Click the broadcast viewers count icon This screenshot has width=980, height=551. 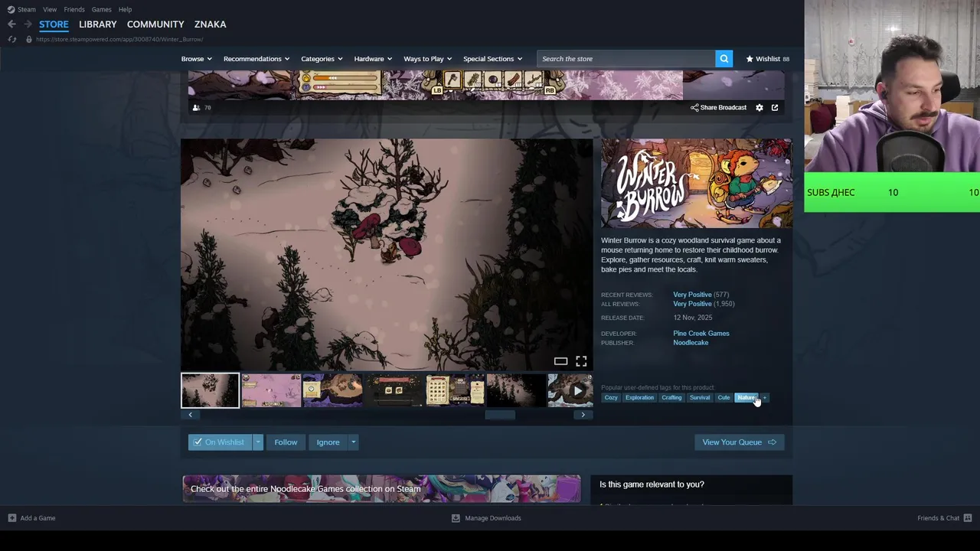[x=197, y=108]
